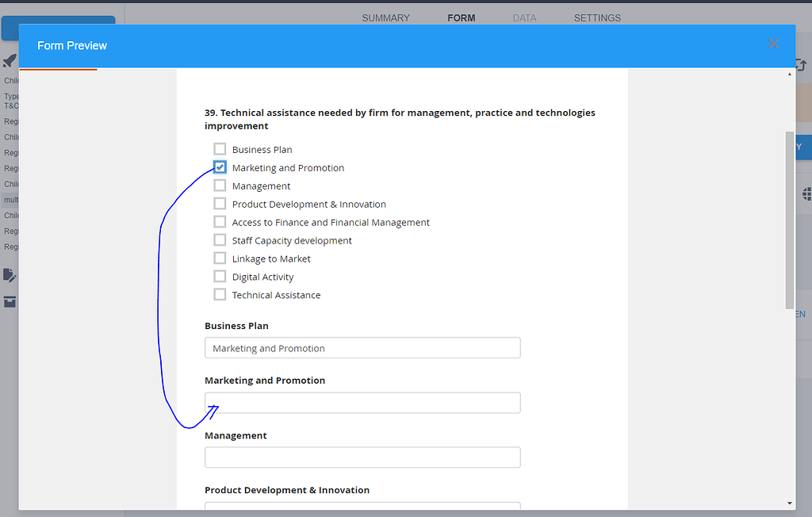Enable the Digital Activity checkbox

219,276
